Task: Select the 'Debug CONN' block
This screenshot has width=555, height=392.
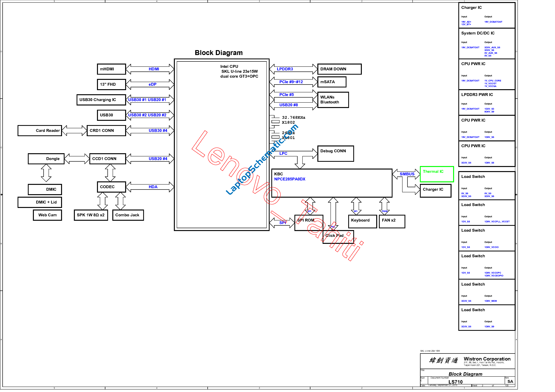Action: 336,154
